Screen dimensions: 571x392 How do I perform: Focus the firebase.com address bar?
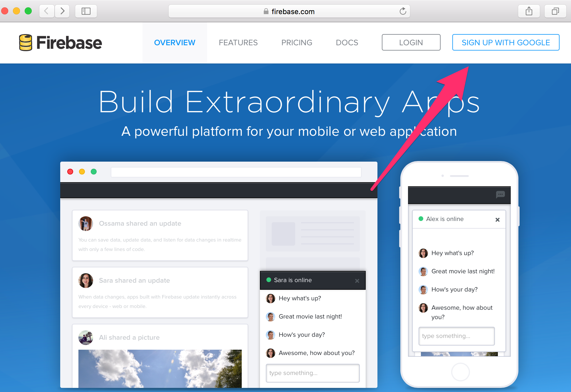click(289, 11)
